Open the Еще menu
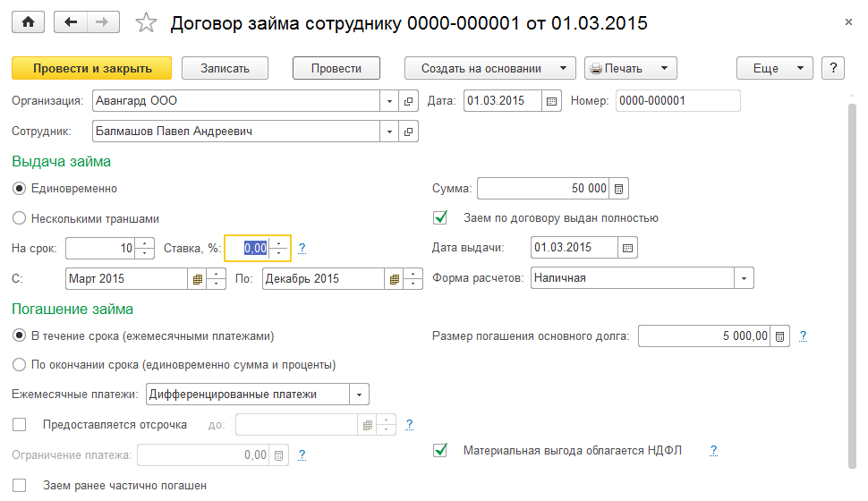The height and width of the screenshot is (501, 868). click(773, 68)
